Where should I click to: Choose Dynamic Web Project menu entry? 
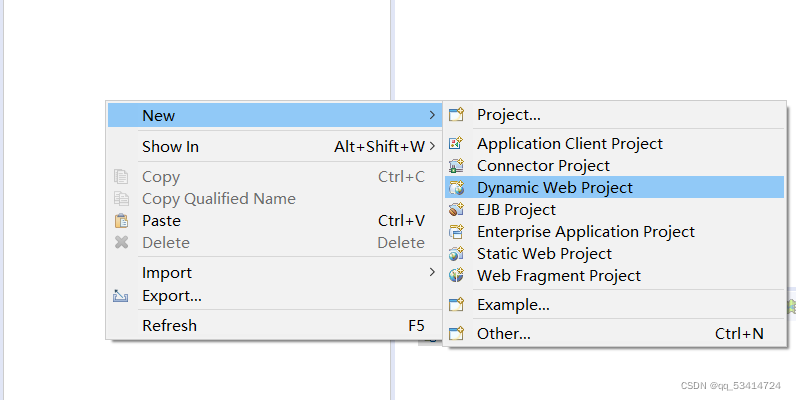pos(614,187)
